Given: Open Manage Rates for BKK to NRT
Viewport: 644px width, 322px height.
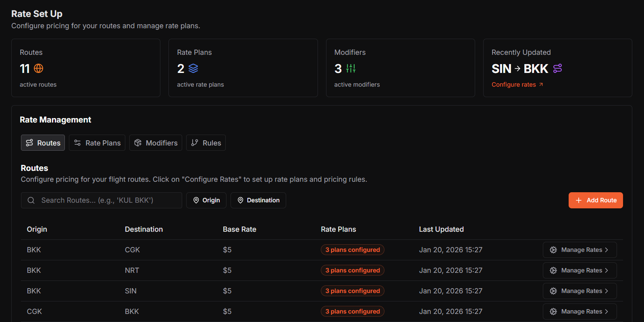Looking at the screenshot, I should pyautogui.click(x=580, y=270).
